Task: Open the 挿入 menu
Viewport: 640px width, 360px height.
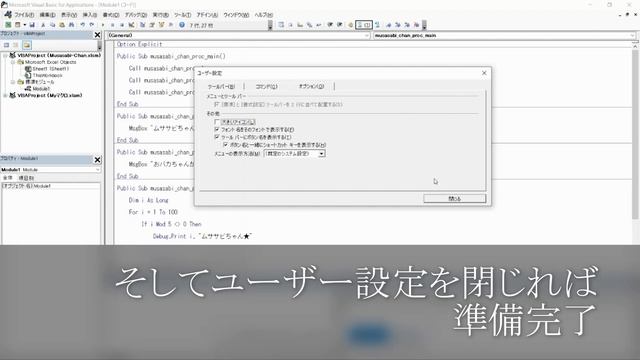Action: pyautogui.click(x=90, y=15)
